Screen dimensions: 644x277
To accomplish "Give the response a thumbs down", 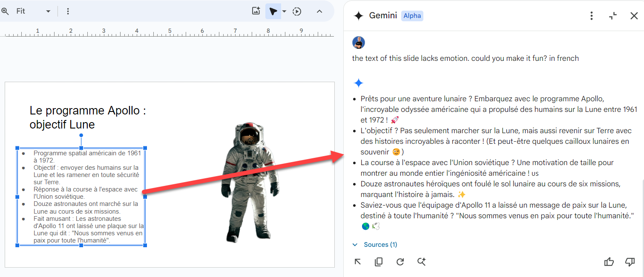I will [x=630, y=262].
